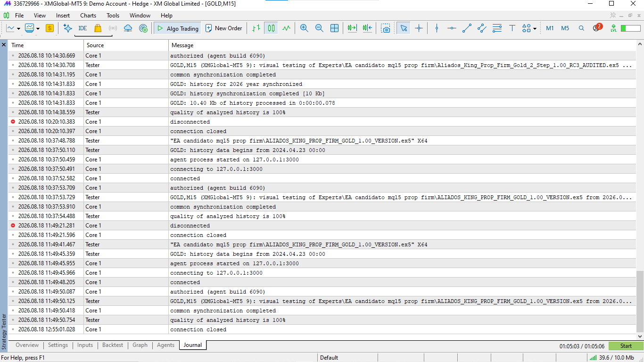Select the crosshair tool
Image resolution: width=644 pixels, height=362 pixels.
click(x=419, y=28)
